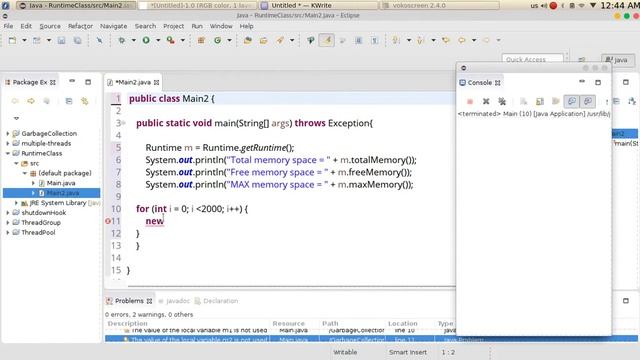Click the Debug bug toolbar icon
This screenshot has width=640, height=360.
tap(122, 40)
